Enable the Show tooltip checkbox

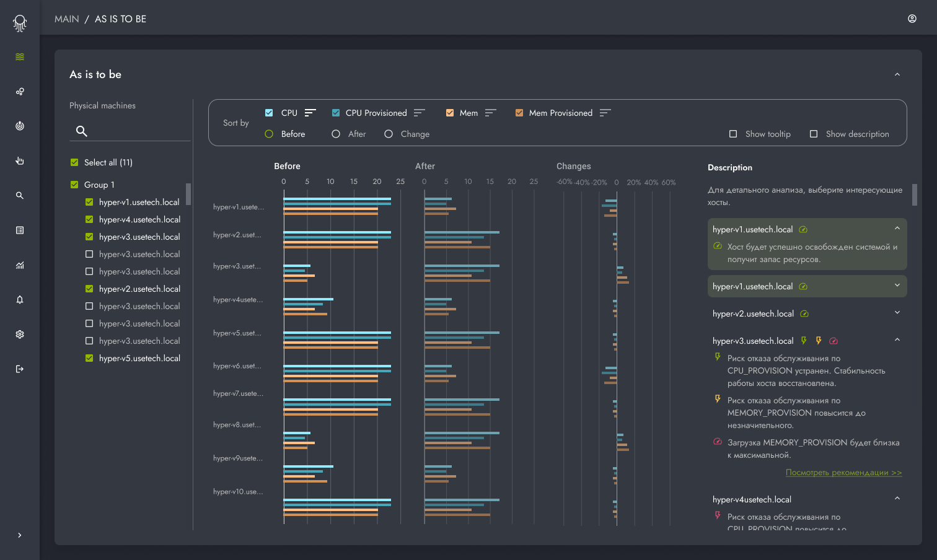[733, 134]
